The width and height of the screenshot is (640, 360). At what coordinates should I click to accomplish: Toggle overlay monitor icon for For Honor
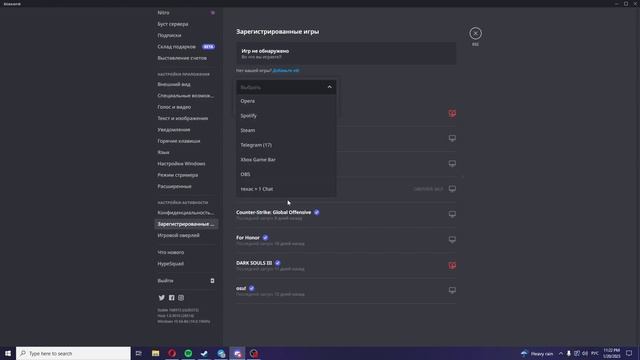click(452, 240)
